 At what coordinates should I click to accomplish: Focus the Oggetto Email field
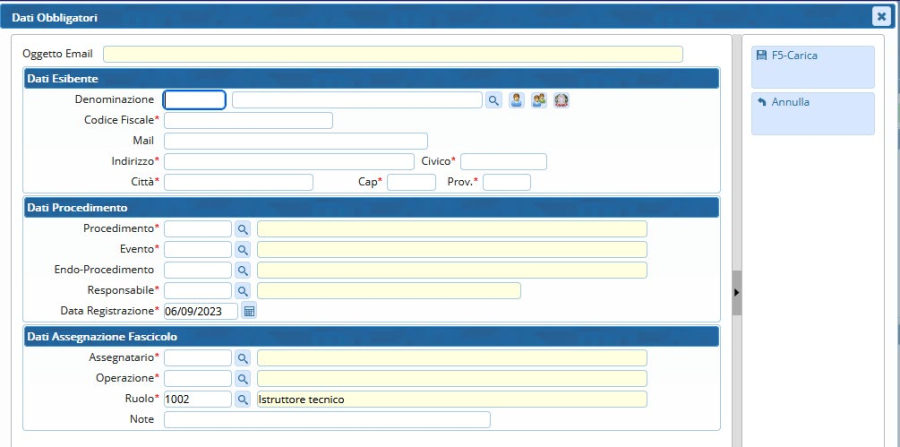(392, 54)
